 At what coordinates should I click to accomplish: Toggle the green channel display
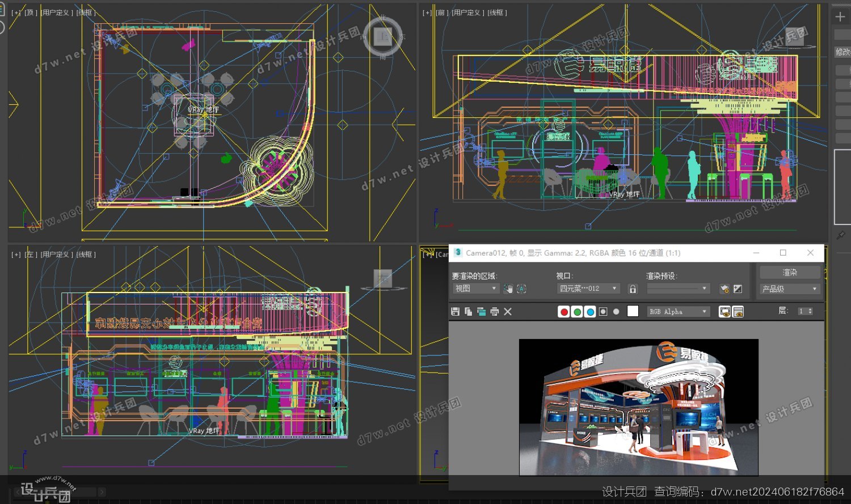(x=577, y=311)
